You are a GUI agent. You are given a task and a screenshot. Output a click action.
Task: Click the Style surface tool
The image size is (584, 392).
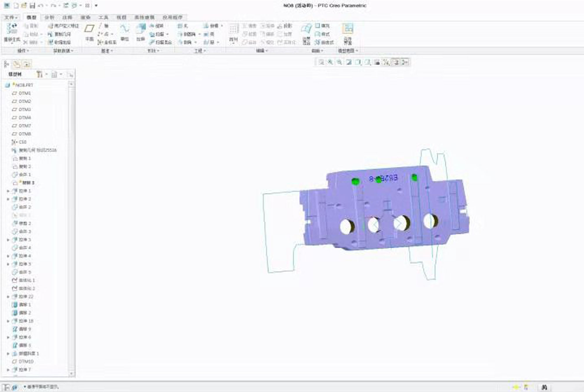[x=322, y=34]
